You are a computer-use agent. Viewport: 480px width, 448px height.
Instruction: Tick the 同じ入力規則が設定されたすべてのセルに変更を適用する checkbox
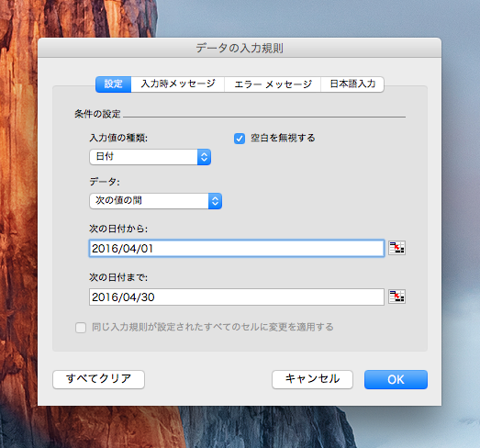[81, 328]
